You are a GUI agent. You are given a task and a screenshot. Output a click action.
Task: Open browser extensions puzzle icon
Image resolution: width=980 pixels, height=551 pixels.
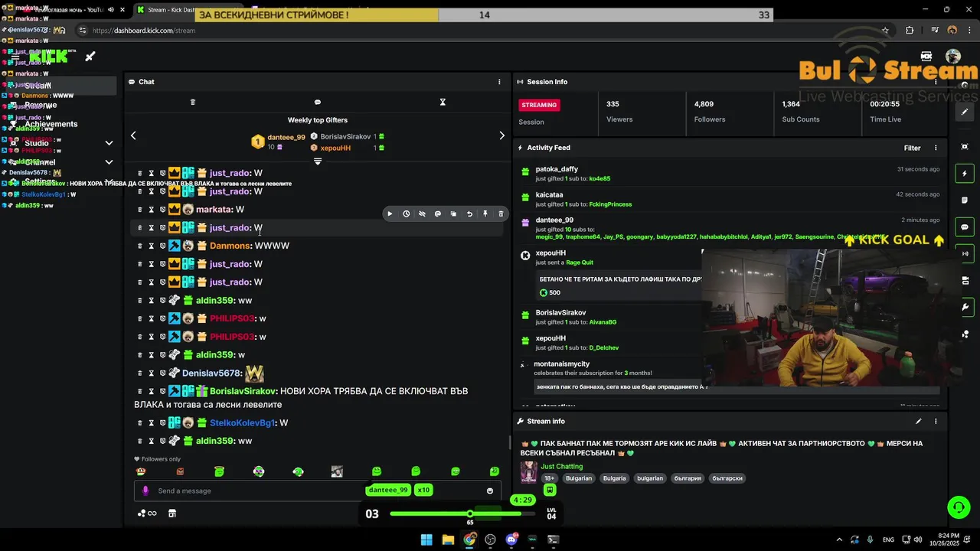pos(910,31)
